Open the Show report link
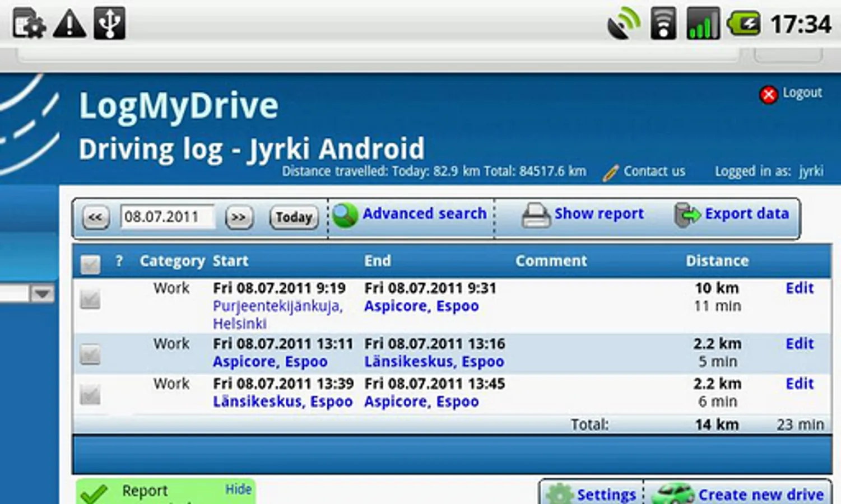The height and width of the screenshot is (504, 841). point(599,213)
